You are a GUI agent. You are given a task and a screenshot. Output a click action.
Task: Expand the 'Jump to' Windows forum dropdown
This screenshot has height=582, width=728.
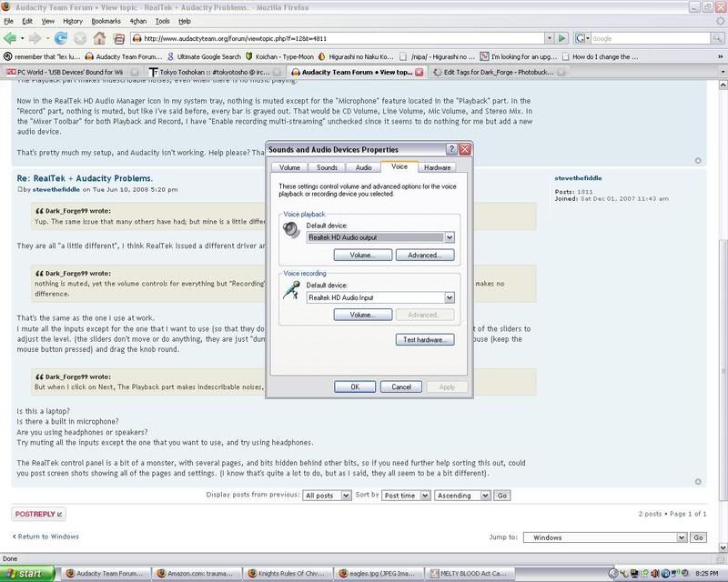tap(680, 537)
